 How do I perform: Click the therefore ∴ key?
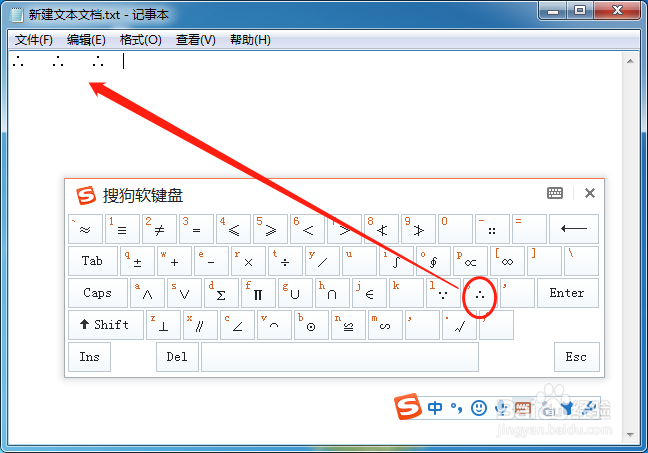click(x=480, y=293)
